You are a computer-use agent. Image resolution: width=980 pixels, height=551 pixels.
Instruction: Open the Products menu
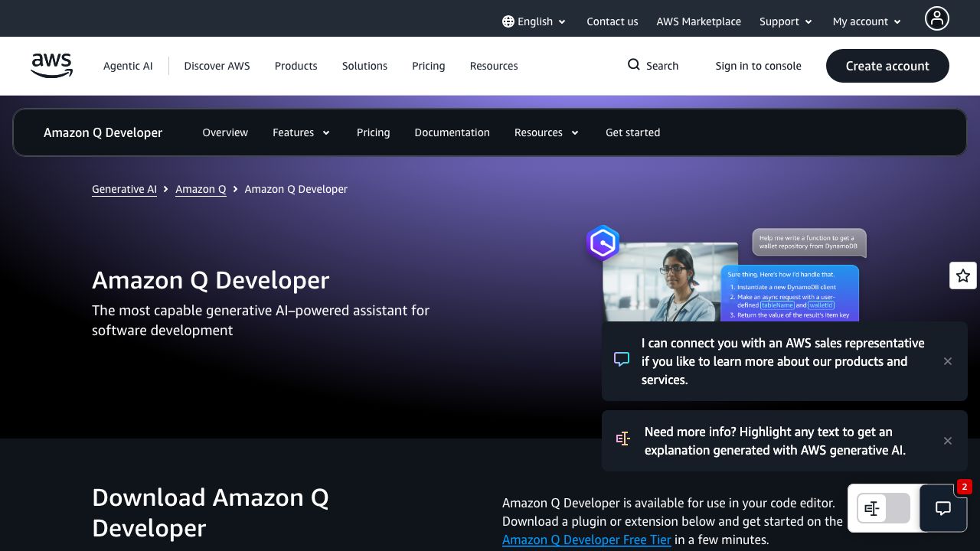point(296,66)
